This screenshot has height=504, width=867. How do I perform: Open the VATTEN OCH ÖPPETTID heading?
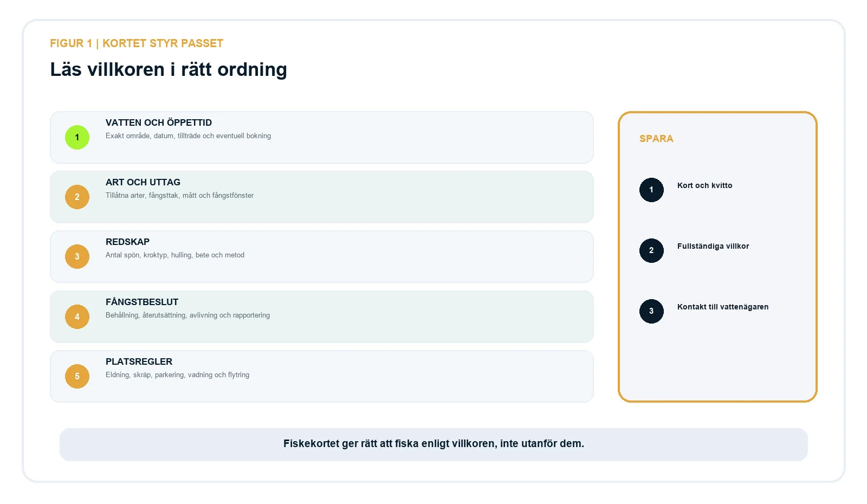pos(159,122)
